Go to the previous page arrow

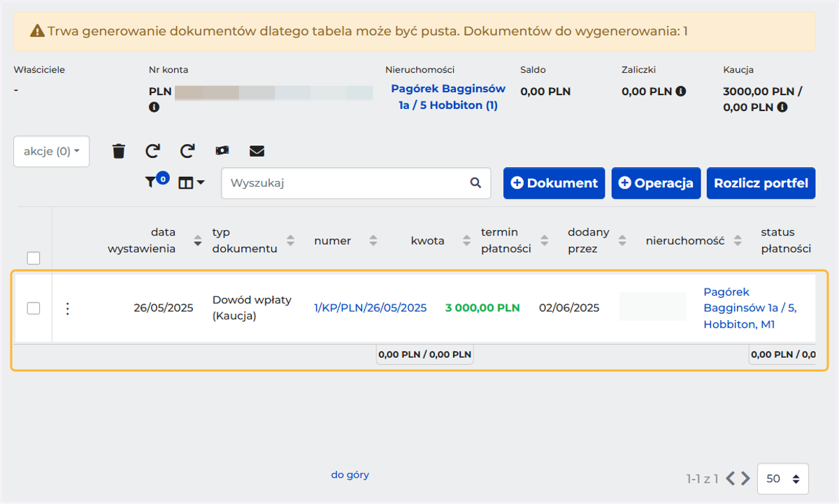point(730,479)
